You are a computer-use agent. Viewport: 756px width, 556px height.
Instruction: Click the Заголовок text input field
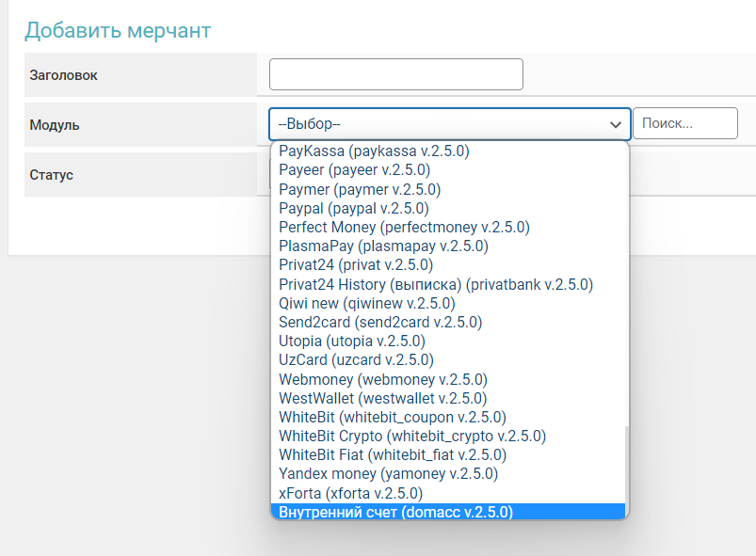[395, 74]
